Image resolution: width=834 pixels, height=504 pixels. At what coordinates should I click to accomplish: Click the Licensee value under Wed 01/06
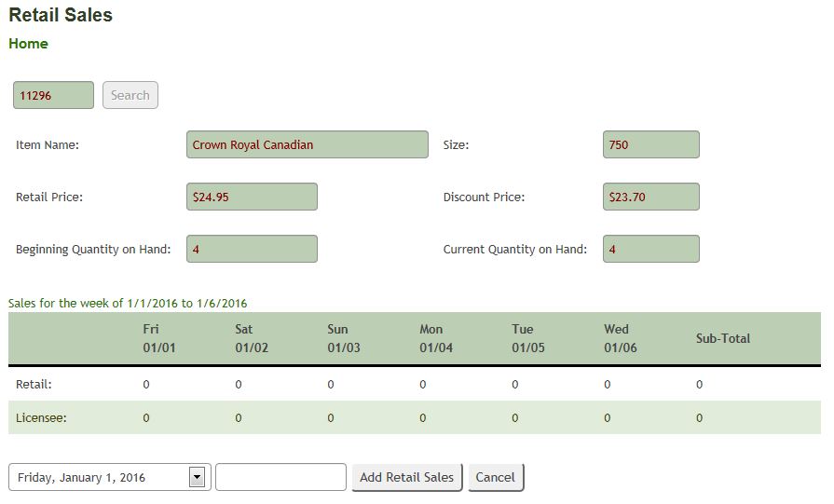tap(608, 418)
